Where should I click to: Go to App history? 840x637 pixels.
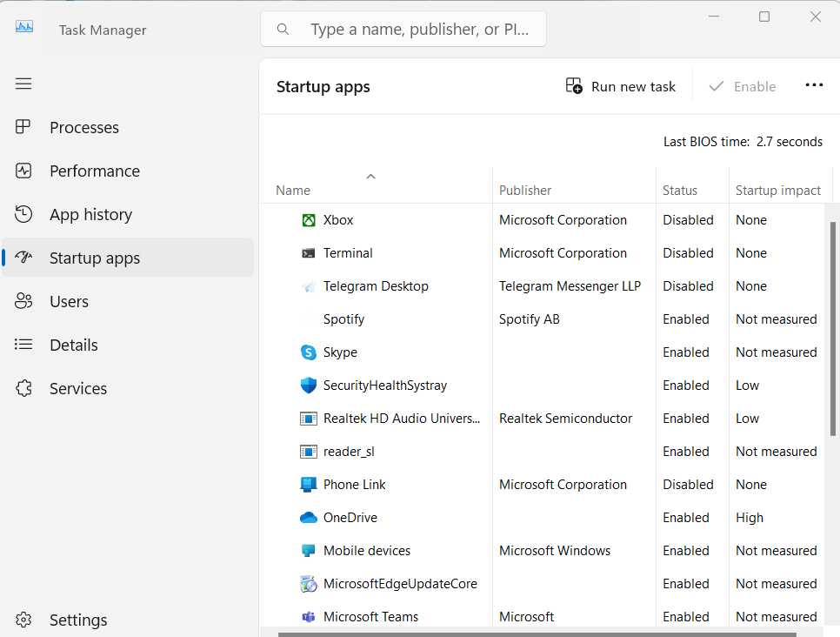tap(90, 215)
